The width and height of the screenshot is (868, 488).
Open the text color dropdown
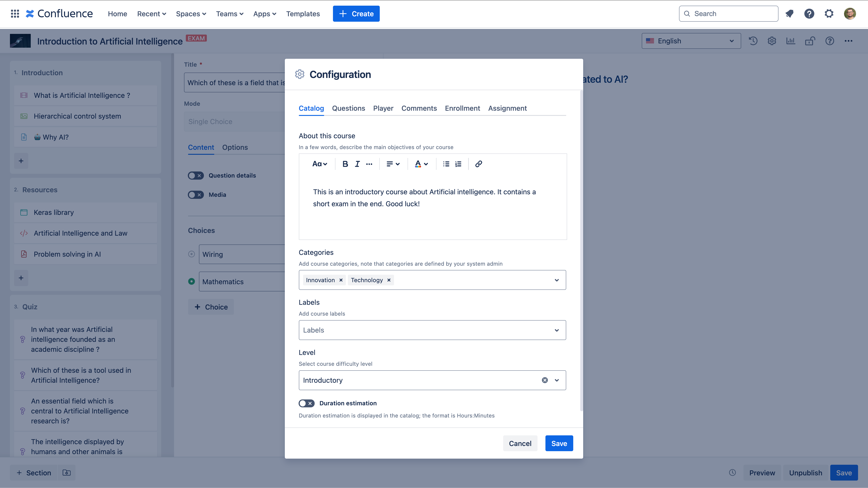click(x=421, y=164)
